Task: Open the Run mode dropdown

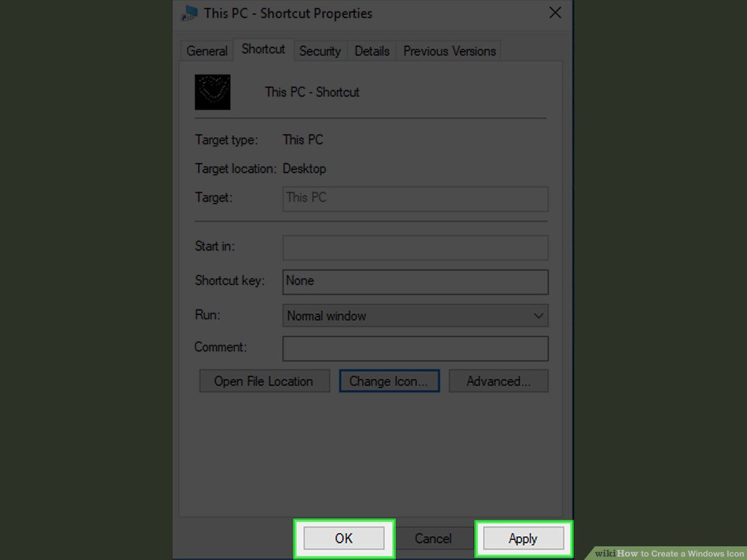Action: (415, 315)
